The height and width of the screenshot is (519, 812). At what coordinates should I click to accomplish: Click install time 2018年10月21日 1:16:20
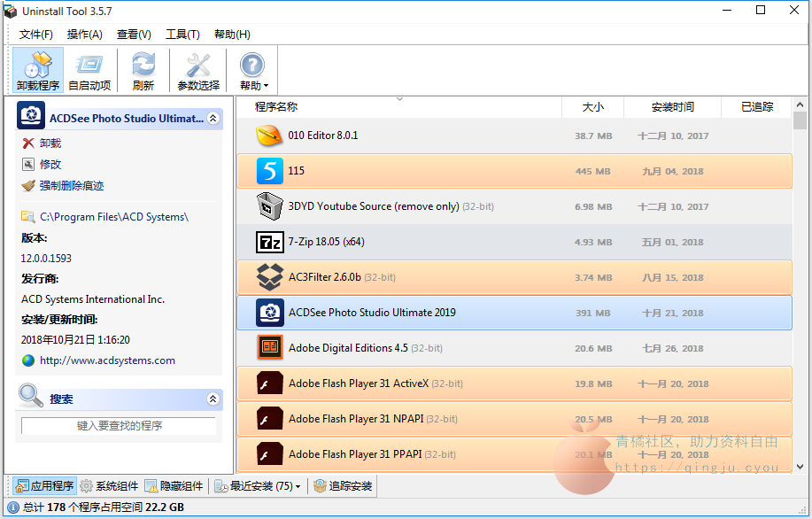[75, 340]
